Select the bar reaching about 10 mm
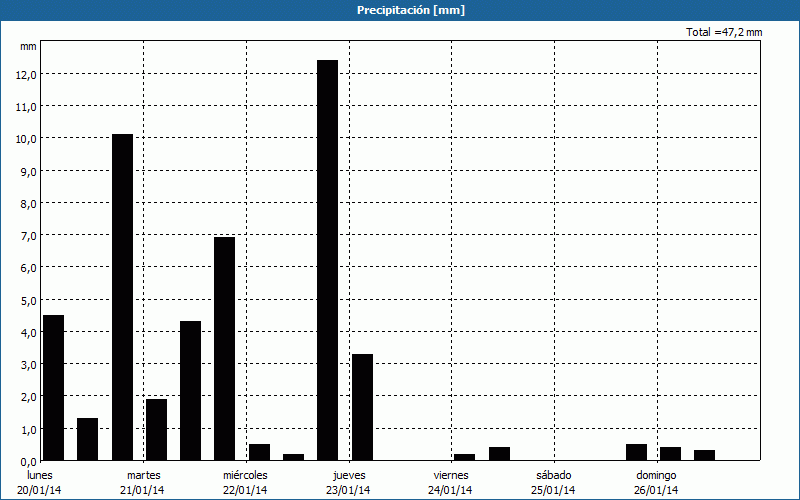Viewport: 800px width, 500px height. (x=122, y=297)
